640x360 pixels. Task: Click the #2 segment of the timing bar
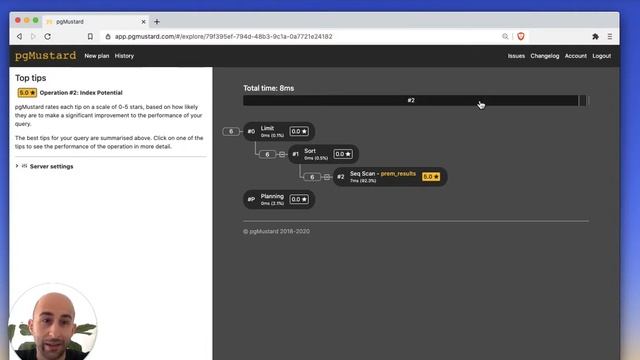[x=411, y=100]
